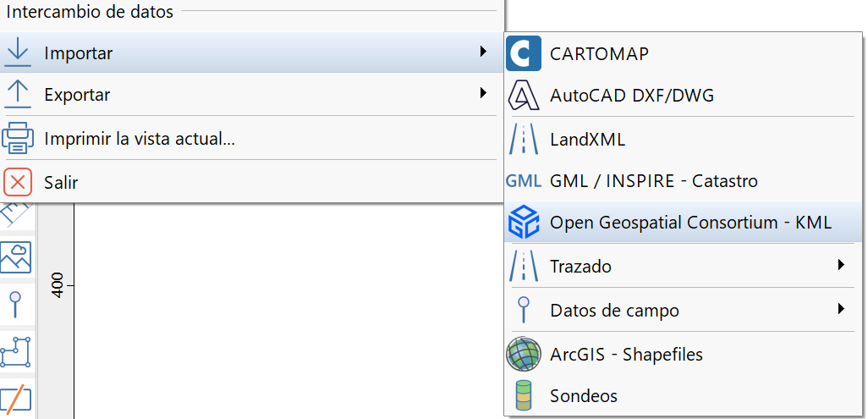Choose Imprimir la vista actual

coord(251,138)
